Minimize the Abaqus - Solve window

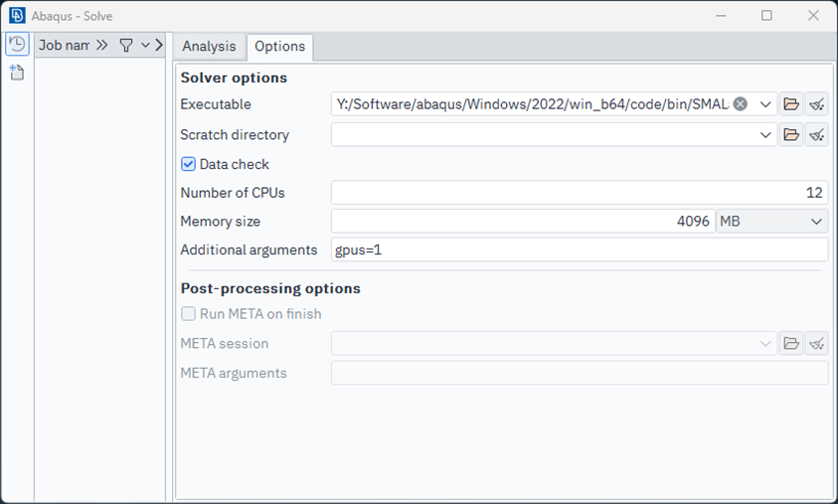pyautogui.click(x=721, y=16)
